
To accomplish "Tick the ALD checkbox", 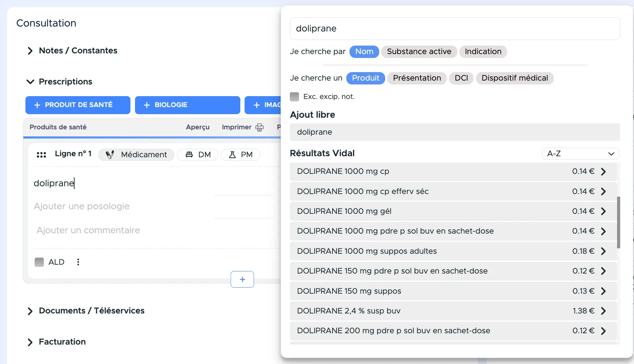I will point(39,262).
